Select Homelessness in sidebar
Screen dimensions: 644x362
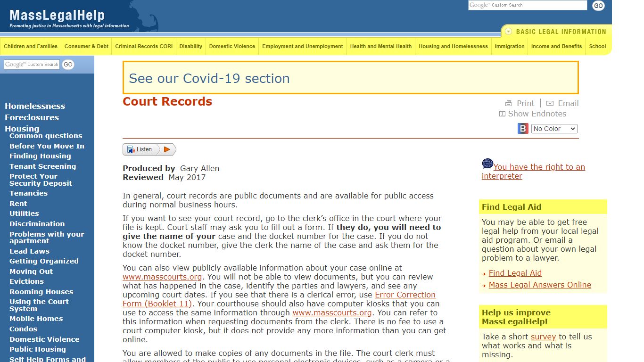click(35, 106)
